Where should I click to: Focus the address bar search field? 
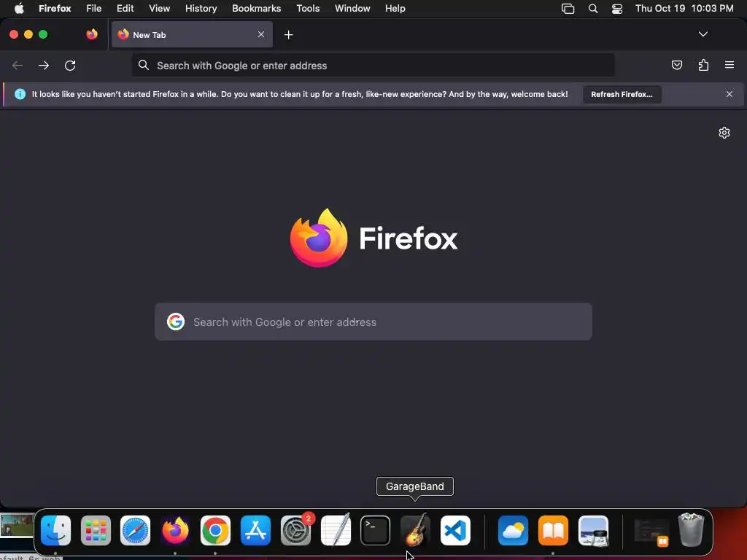[373, 65]
